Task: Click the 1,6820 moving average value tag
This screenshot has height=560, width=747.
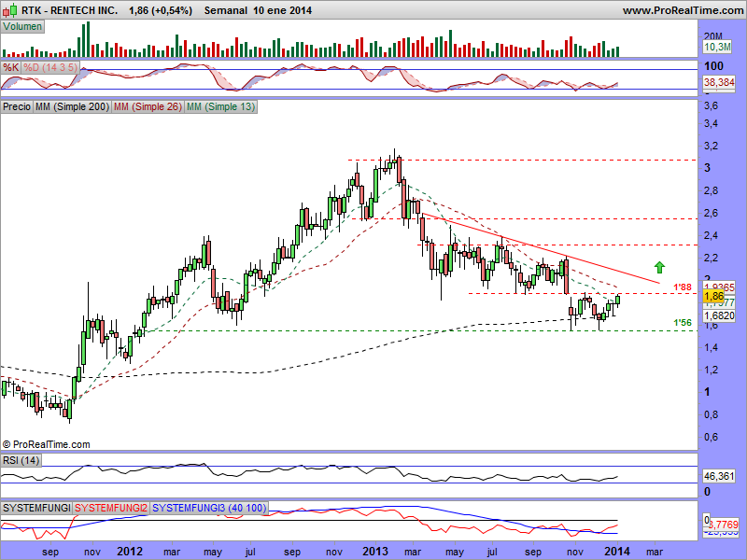Action: [719, 315]
